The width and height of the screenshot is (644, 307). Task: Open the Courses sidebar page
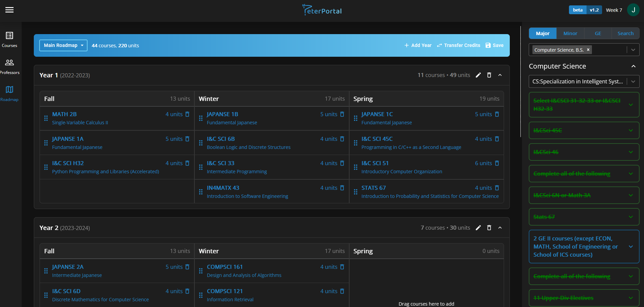click(9, 39)
